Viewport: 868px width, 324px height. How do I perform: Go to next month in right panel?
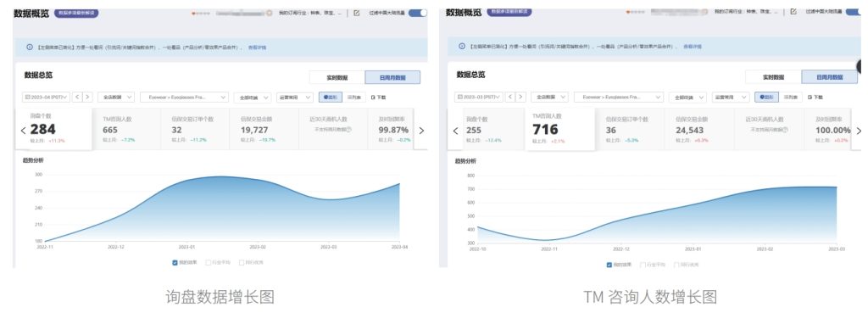click(520, 97)
